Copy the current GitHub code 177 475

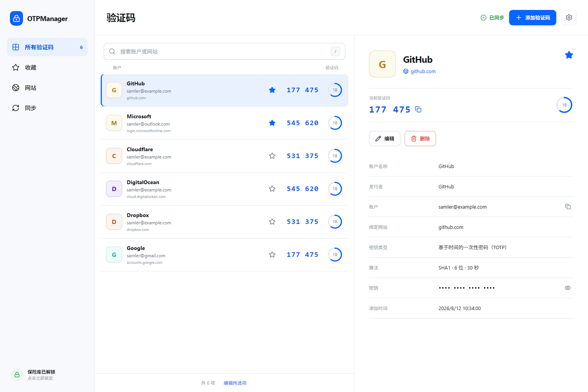pyautogui.click(x=418, y=109)
